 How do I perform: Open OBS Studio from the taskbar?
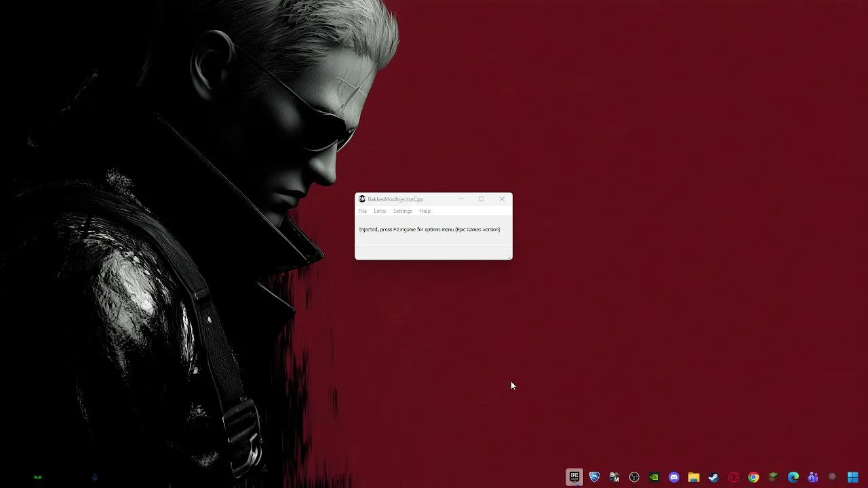point(634,477)
